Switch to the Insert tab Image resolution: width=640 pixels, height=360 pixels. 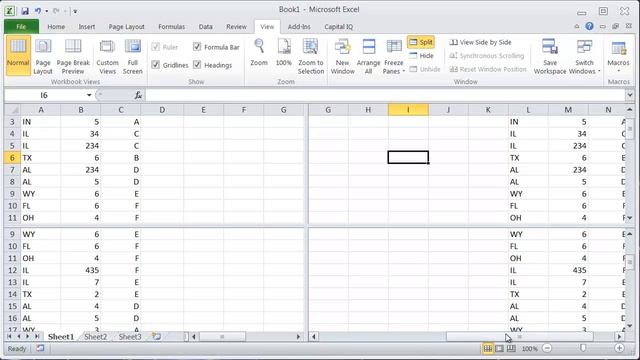click(x=87, y=27)
